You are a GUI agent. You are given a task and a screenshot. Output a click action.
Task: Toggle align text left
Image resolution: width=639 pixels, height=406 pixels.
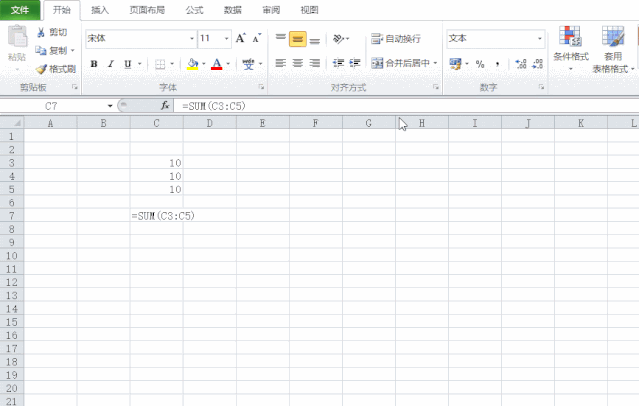pos(280,63)
